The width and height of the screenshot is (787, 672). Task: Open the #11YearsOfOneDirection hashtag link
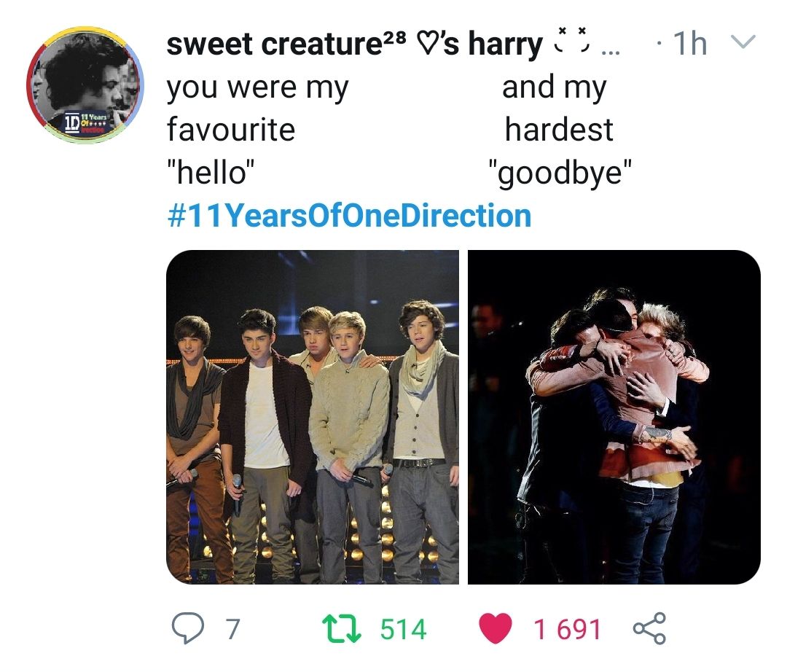point(349,216)
